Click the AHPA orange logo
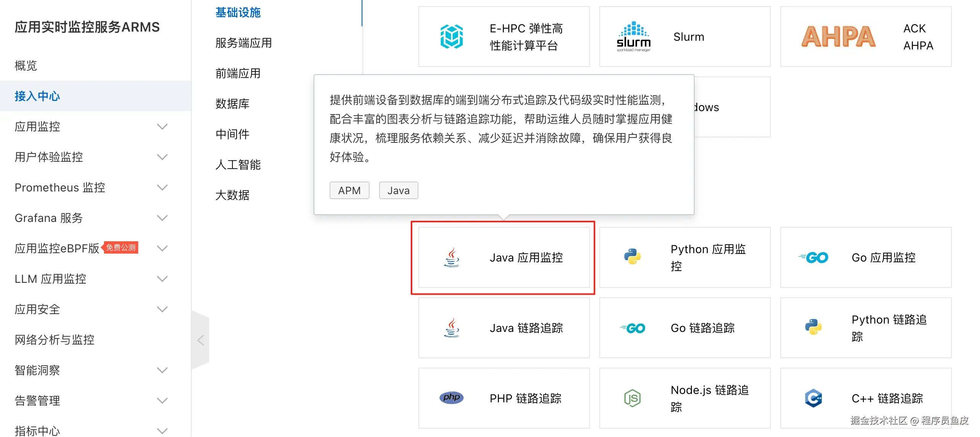The width and height of the screenshot is (980, 437). 838,37
